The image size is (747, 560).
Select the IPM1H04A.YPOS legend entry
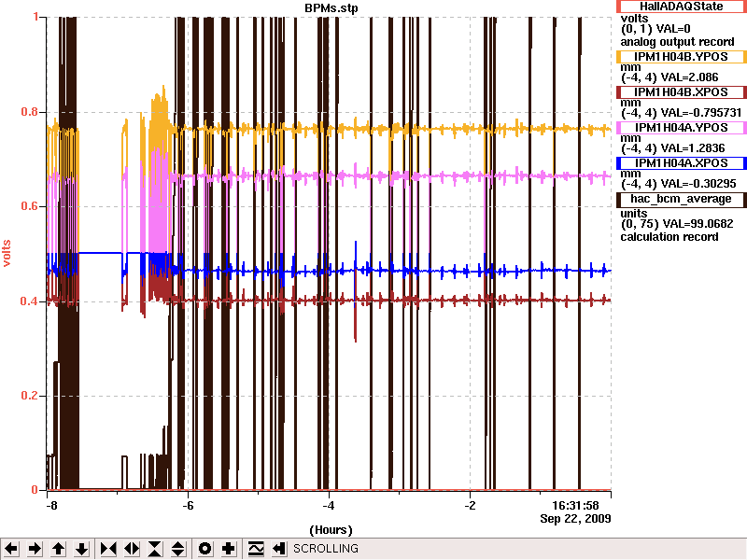coord(681,128)
